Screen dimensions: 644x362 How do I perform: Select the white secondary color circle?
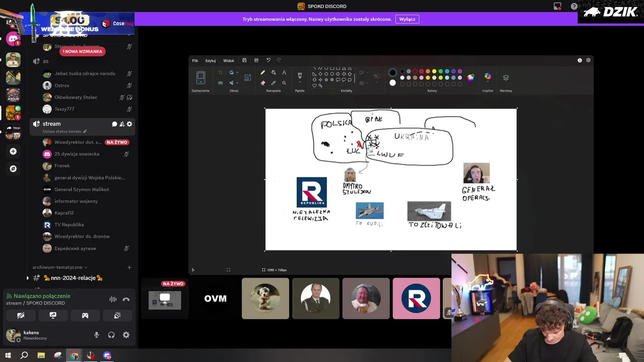point(392,83)
